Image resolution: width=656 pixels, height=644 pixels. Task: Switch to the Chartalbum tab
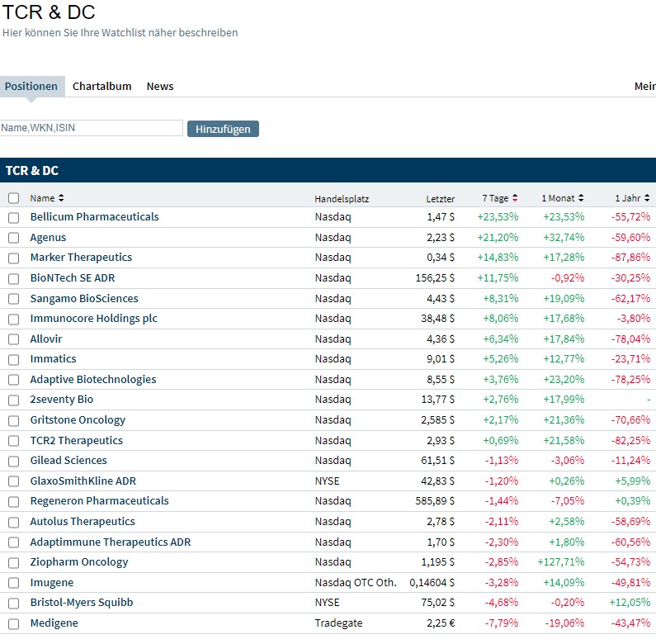point(101,87)
